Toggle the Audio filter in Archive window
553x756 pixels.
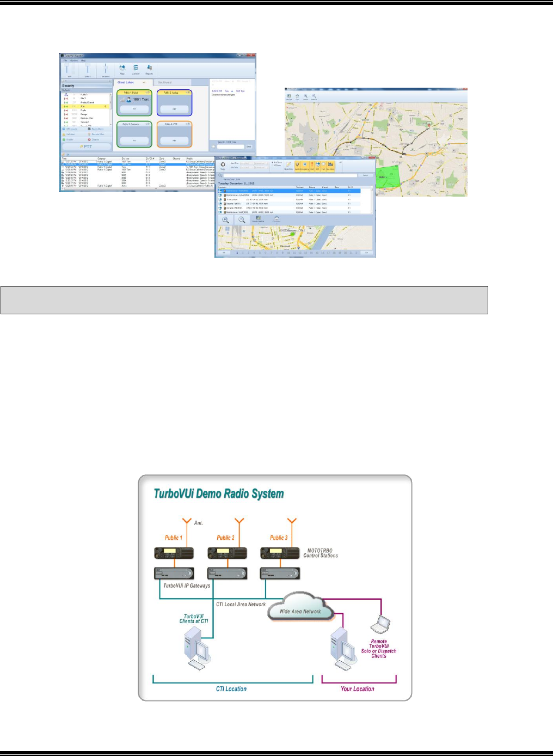[x=297, y=166]
